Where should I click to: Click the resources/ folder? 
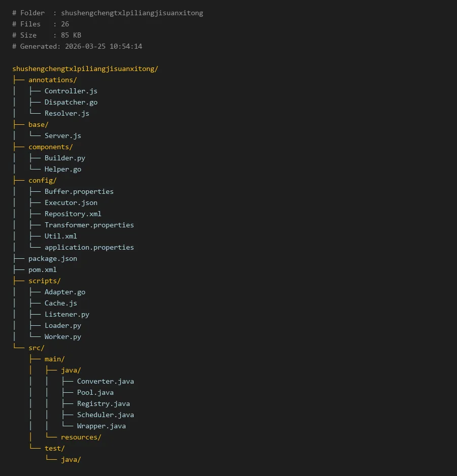point(81,437)
